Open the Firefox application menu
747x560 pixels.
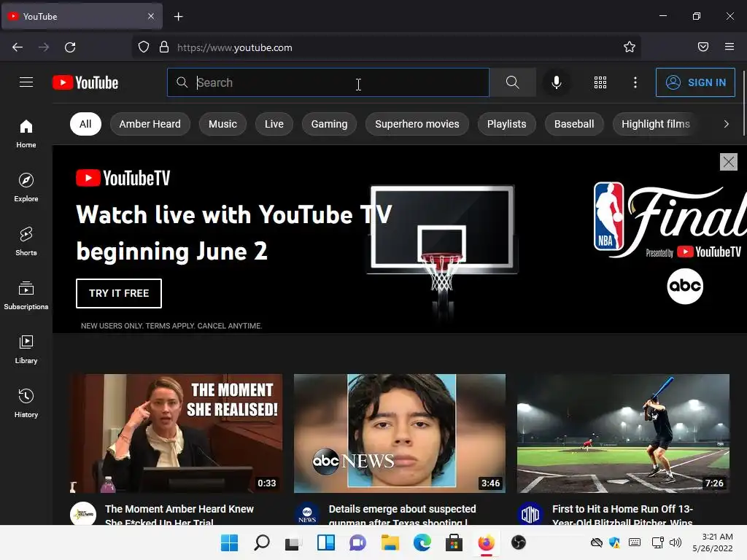coord(729,47)
